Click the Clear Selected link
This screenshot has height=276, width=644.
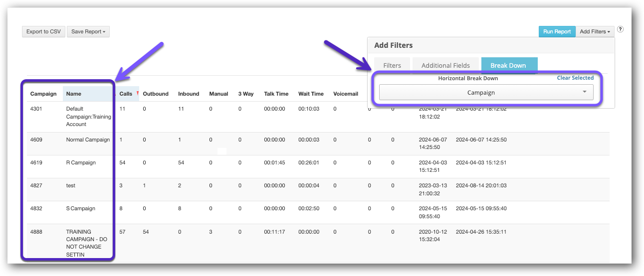click(x=575, y=78)
